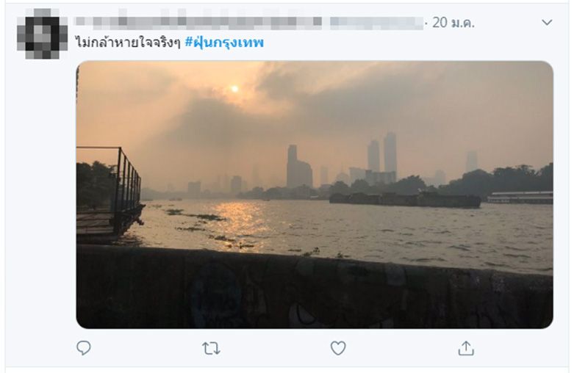Click the white ferry boat in photo
588x373 pixels.
pos(520,198)
